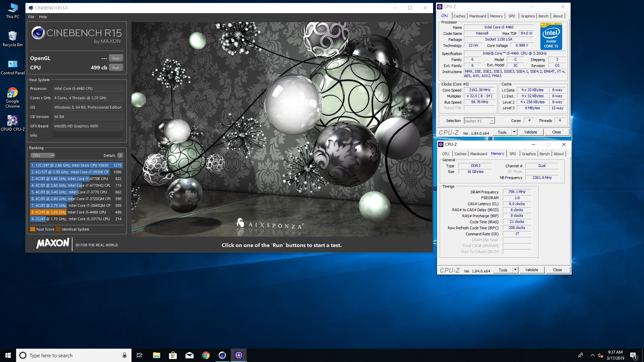Expand Tools dropdown arrow in upper CPU-Z
644x362 pixels.
point(514,132)
